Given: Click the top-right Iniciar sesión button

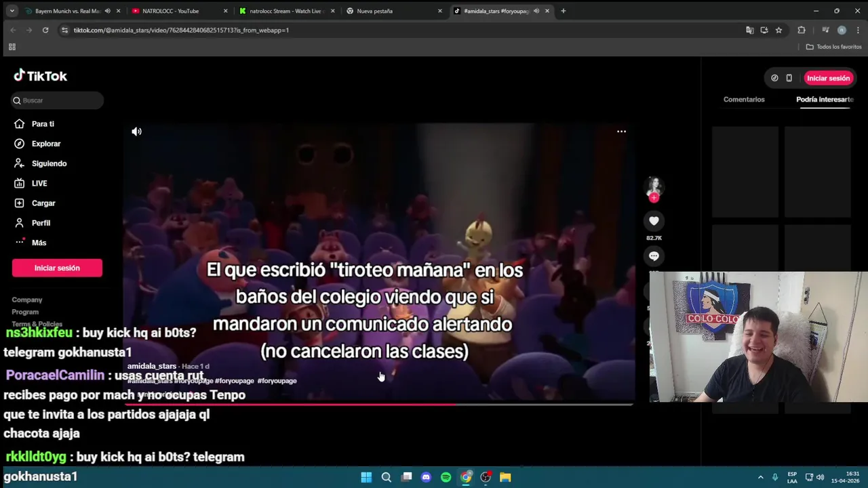Looking at the screenshot, I should point(828,78).
